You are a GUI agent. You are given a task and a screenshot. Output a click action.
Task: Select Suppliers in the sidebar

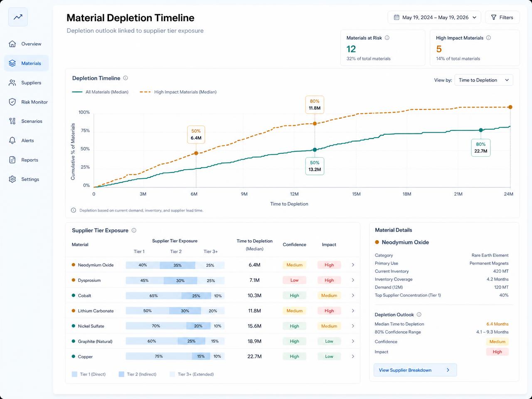pyautogui.click(x=27, y=83)
